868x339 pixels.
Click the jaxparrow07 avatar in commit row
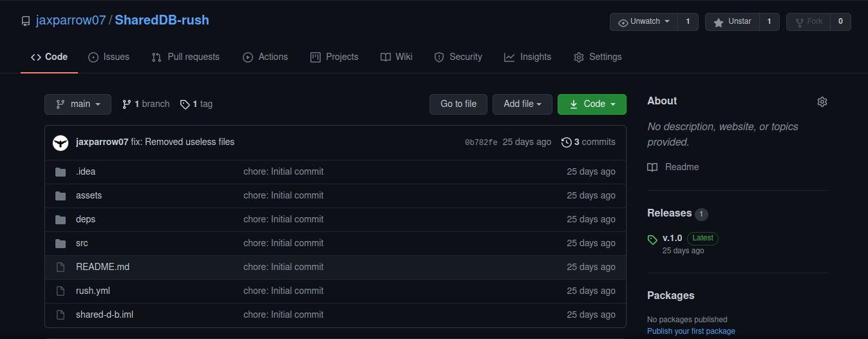pyautogui.click(x=61, y=142)
